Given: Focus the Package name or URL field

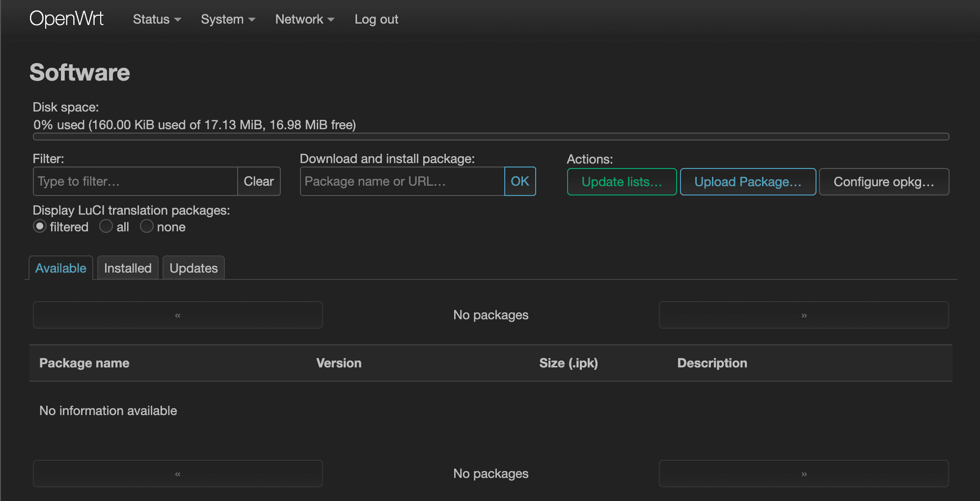Looking at the screenshot, I should click(402, 181).
